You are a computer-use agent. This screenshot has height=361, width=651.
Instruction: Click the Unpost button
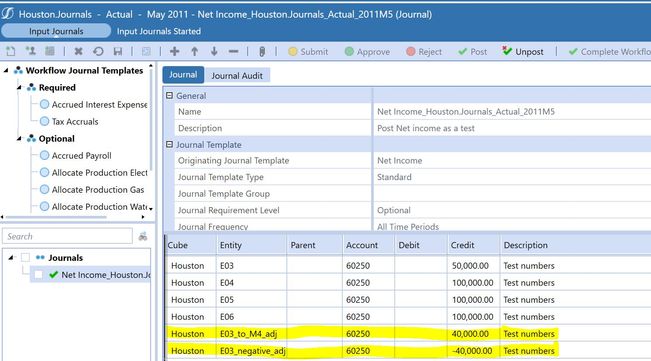pos(523,51)
